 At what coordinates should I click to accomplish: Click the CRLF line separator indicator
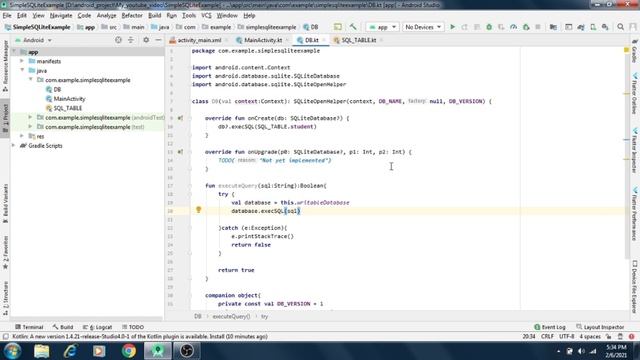click(547, 337)
